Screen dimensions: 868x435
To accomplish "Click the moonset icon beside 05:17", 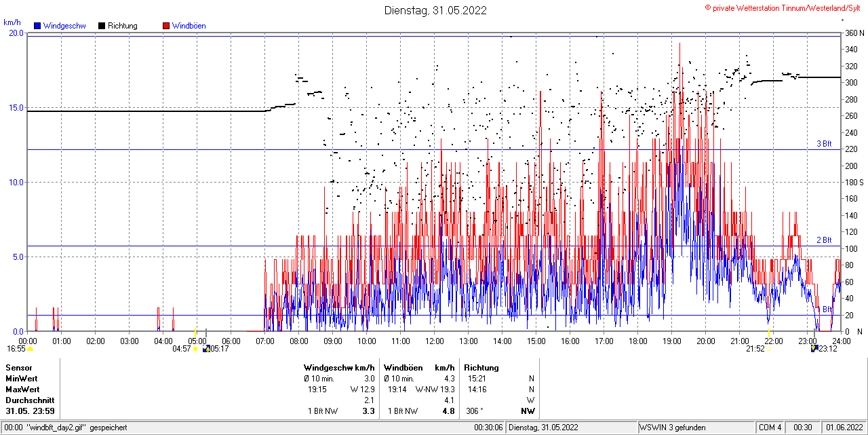I will point(206,349).
